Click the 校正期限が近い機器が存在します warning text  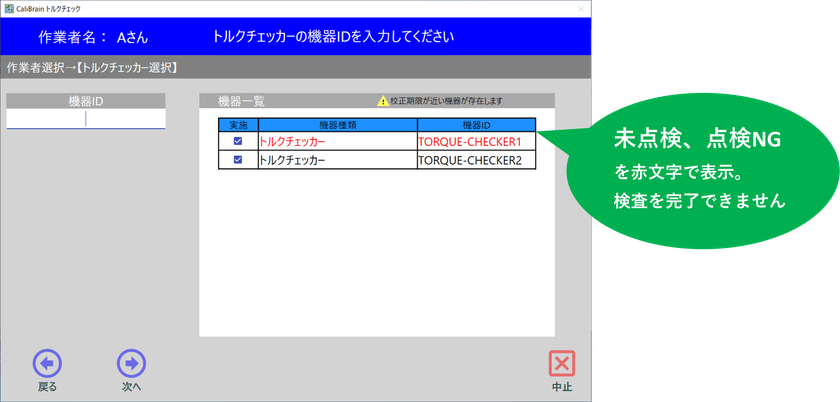[x=446, y=101]
